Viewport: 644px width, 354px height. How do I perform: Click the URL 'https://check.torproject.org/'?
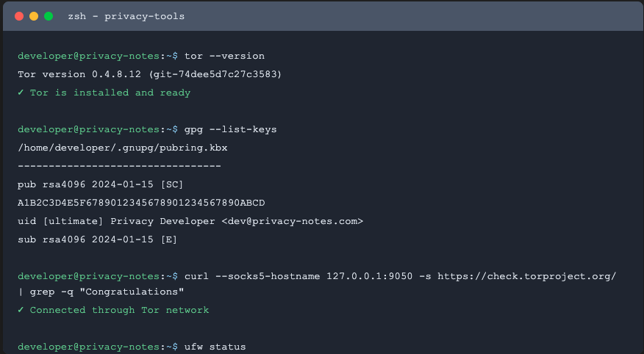click(x=526, y=276)
